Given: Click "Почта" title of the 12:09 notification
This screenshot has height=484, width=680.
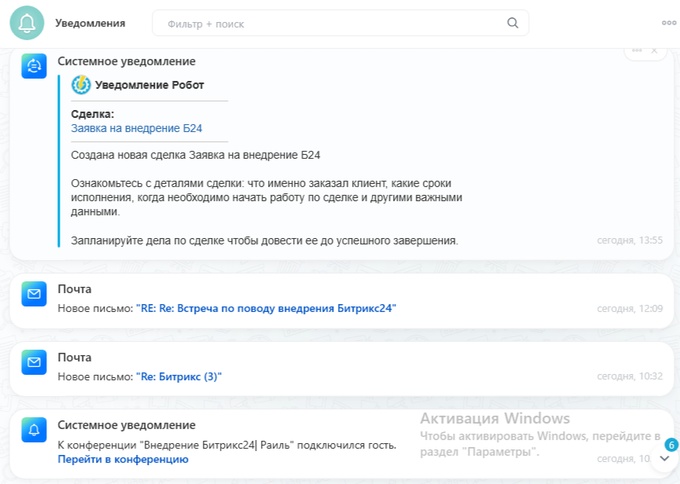Looking at the screenshot, I should coord(75,289).
